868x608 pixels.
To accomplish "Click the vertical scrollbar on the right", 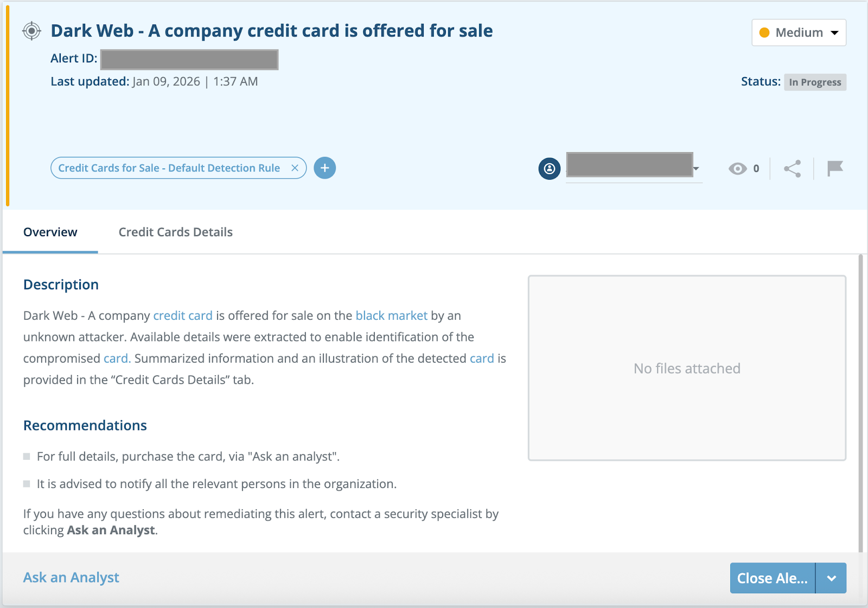I will pos(860,402).
